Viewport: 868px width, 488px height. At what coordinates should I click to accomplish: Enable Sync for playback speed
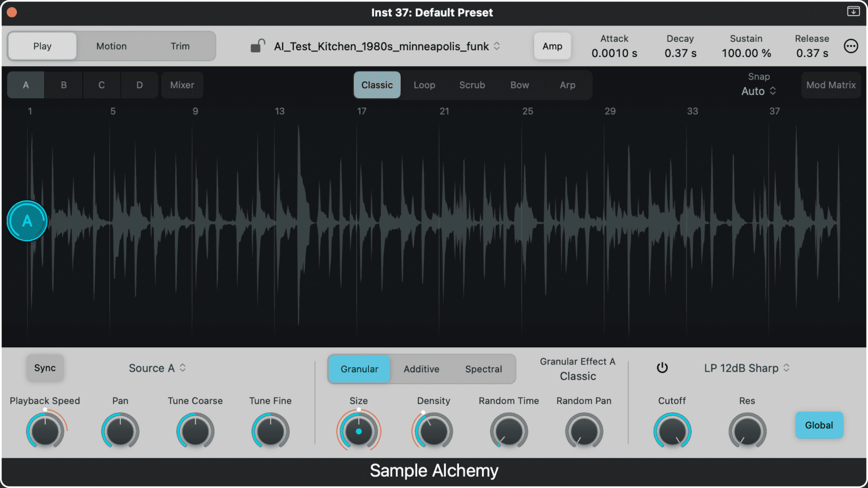[x=45, y=368]
